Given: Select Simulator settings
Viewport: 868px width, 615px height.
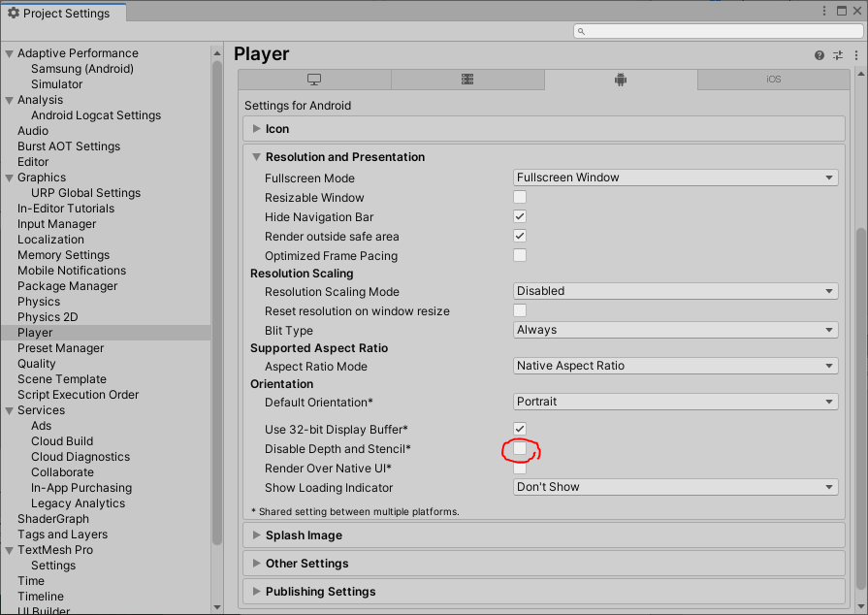Looking at the screenshot, I should [56, 84].
